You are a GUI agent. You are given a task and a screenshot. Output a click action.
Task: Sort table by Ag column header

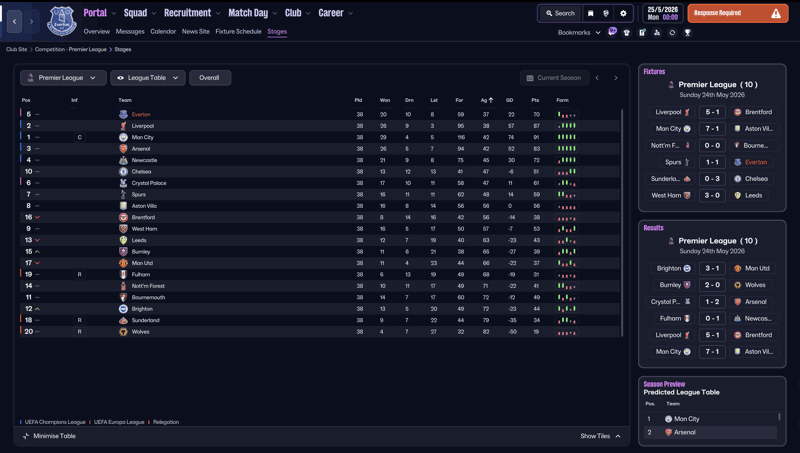486,100
